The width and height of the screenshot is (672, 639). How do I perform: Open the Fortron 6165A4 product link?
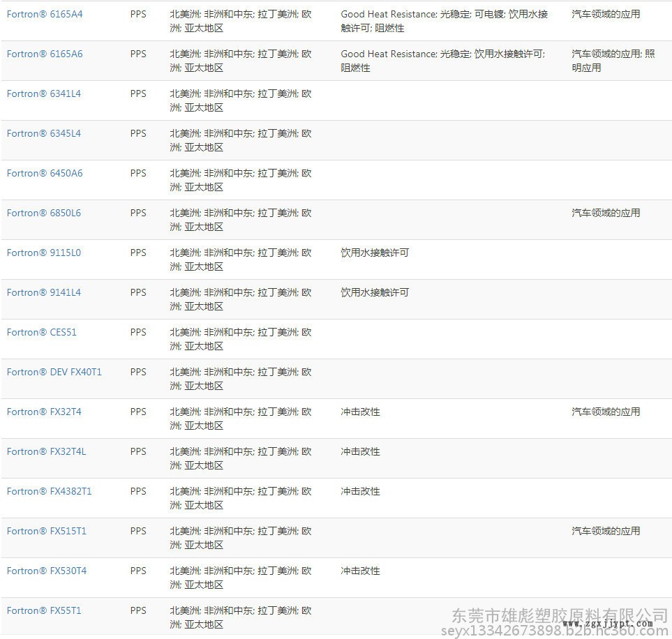tap(45, 14)
